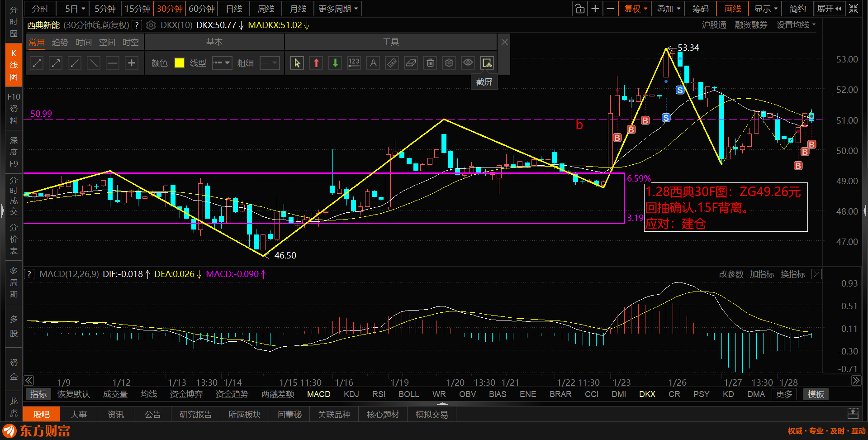
Task: Click the yellow line color swatch
Action: tap(180, 63)
